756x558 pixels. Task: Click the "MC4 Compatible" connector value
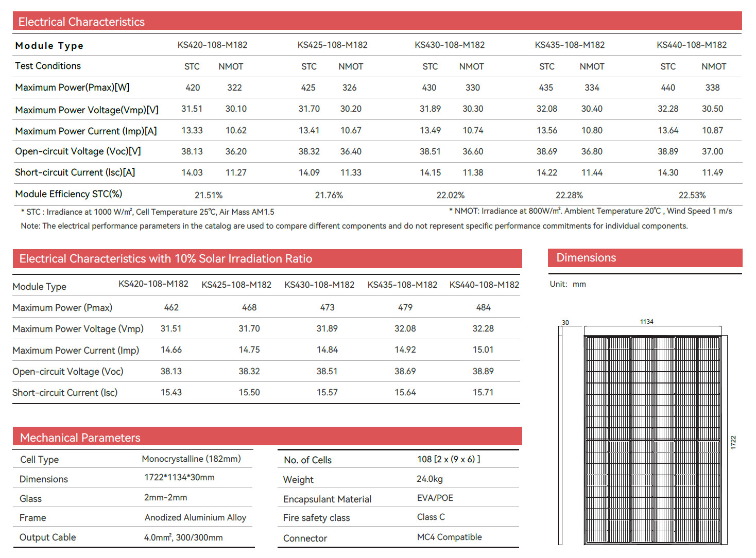tap(450, 537)
